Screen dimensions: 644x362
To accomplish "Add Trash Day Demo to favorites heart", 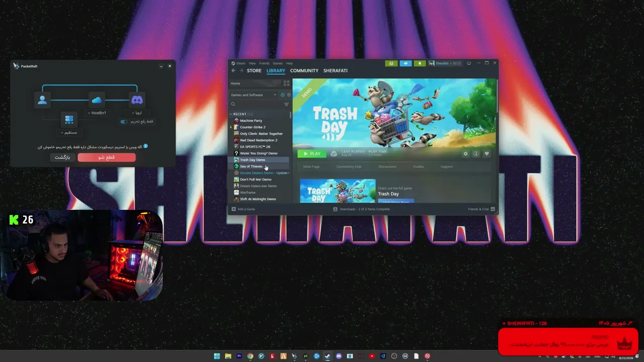I will (487, 154).
